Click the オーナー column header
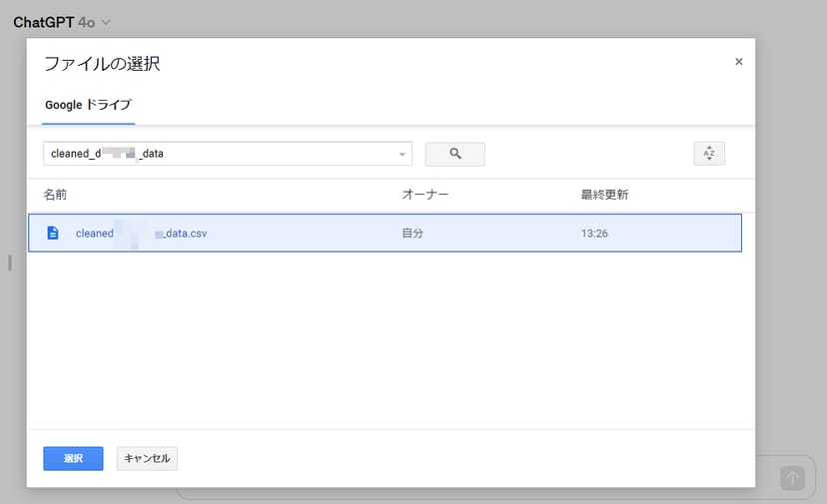The image size is (827, 504). (424, 195)
